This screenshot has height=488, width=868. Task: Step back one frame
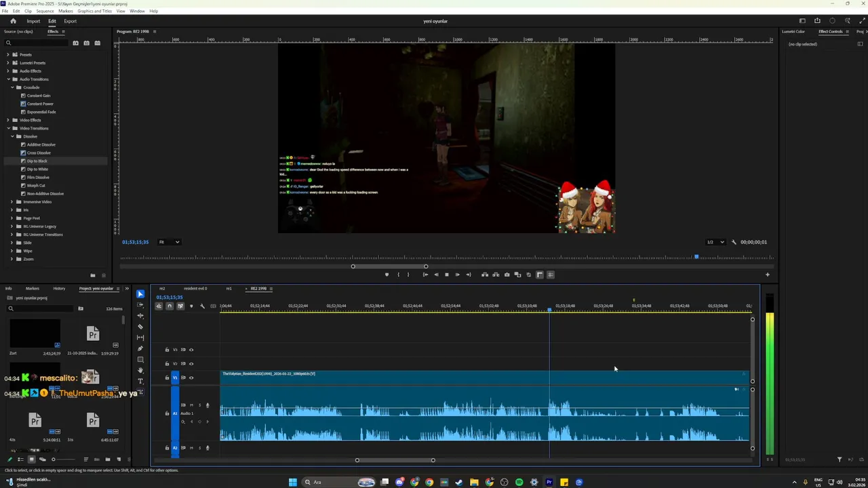[436, 274]
